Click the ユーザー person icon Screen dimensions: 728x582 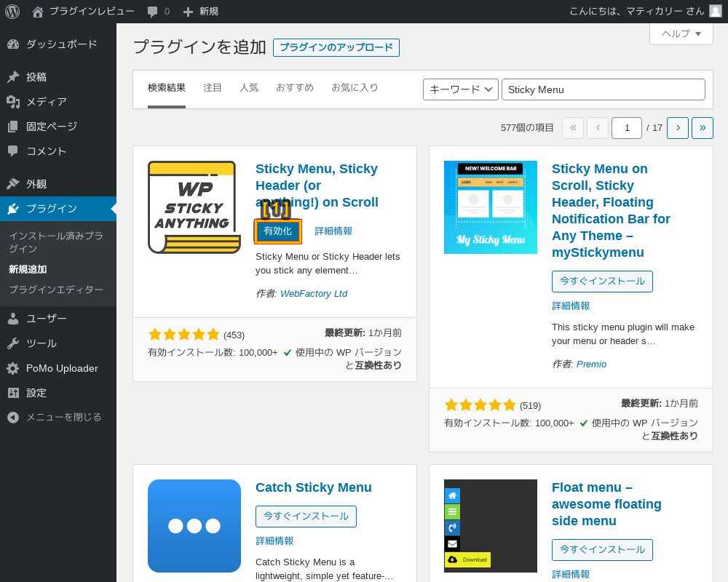pyautogui.click(x=13, y=319)
